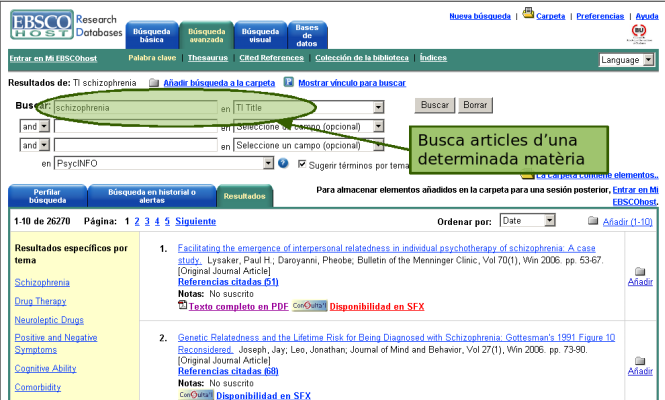
Task: Open the Bases de datos tab
Action: click(x=307, y=35)
